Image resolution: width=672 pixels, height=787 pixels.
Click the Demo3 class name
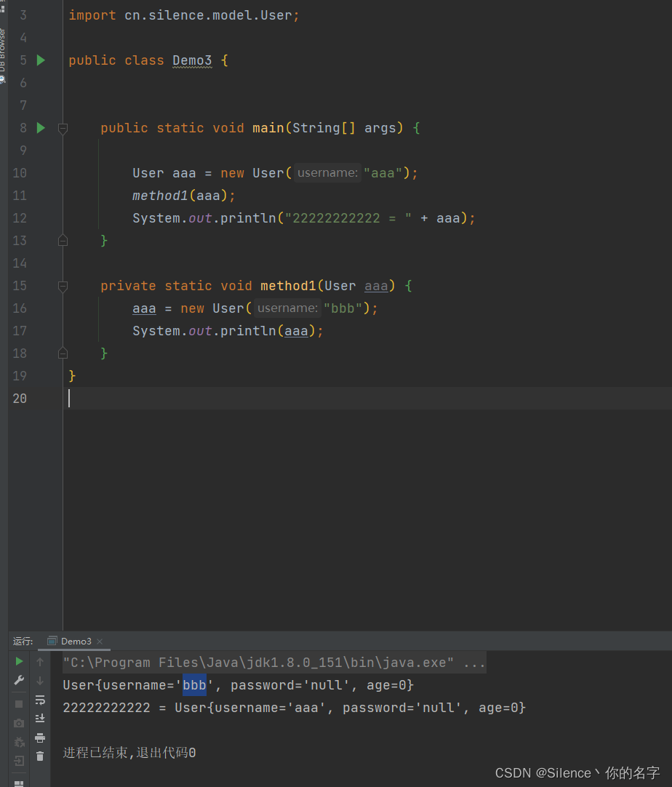click(192, 60)
